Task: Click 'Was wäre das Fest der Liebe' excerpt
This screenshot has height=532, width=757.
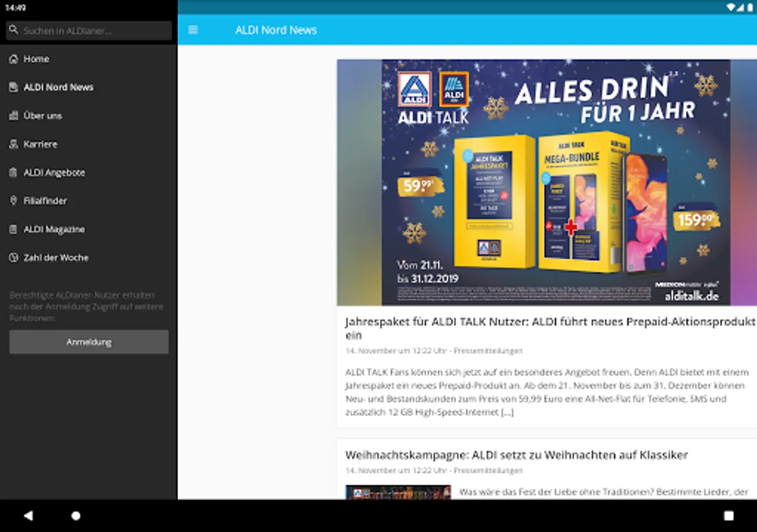Action: coord(604,492)
